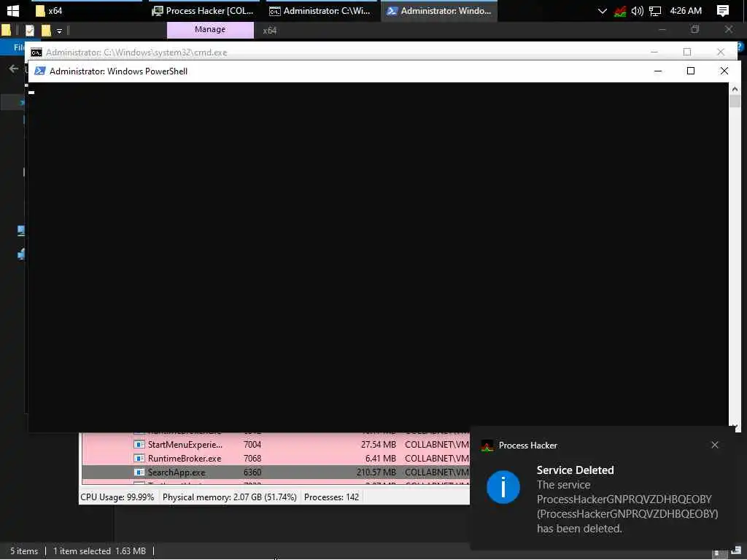The image size is (747, 560).
Task: Click Explorer properties checkmark icon
Action: point(29,31)
